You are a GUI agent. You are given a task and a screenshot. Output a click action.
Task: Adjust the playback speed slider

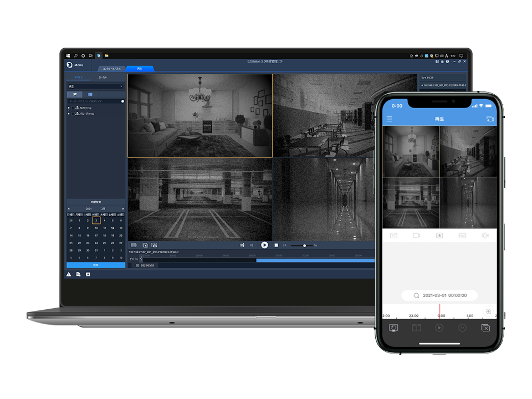302,245
